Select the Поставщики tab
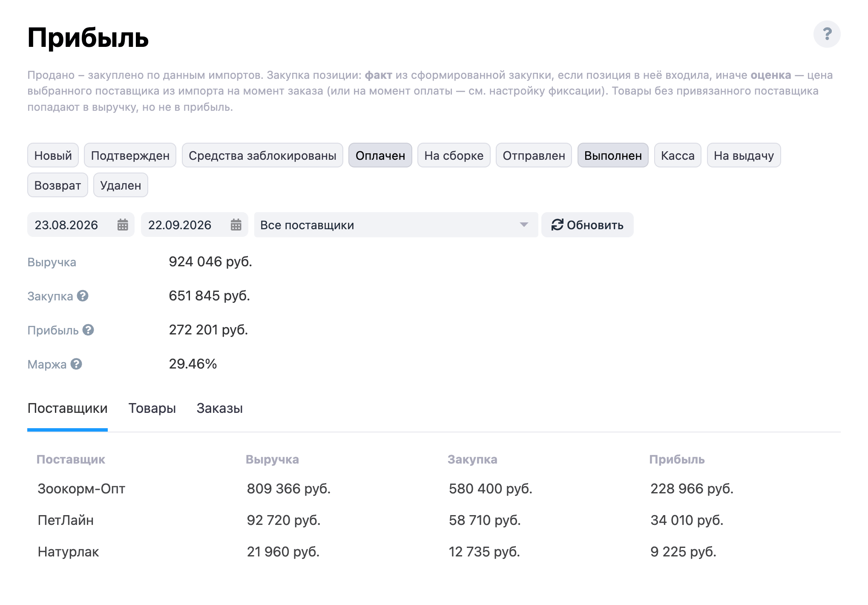 [67, 408]
